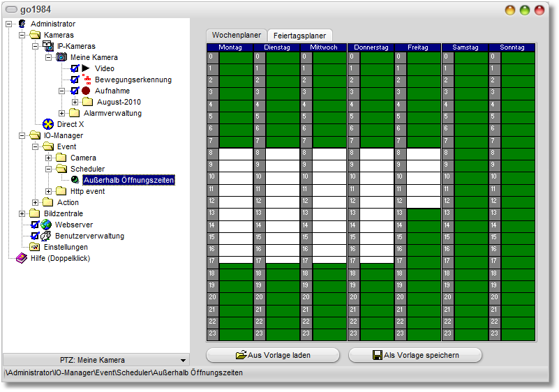Click the Meine Kamera camera icon

tap(61, 57)
